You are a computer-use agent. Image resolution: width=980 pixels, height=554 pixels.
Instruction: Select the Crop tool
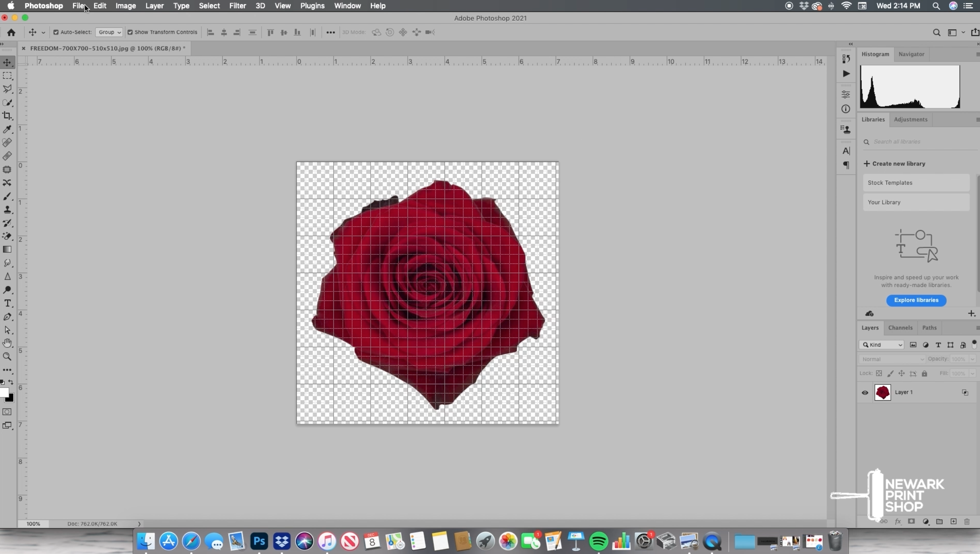7,116
